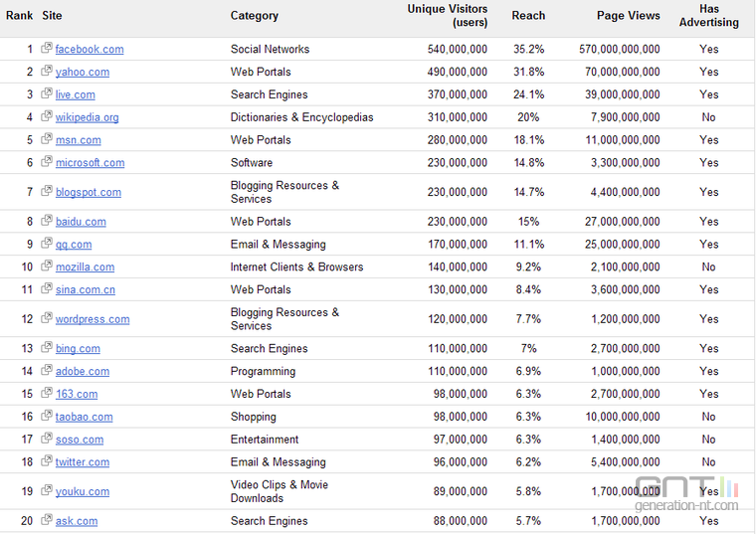
Task: Open the soso.com link
Action: tap(80, 440)
